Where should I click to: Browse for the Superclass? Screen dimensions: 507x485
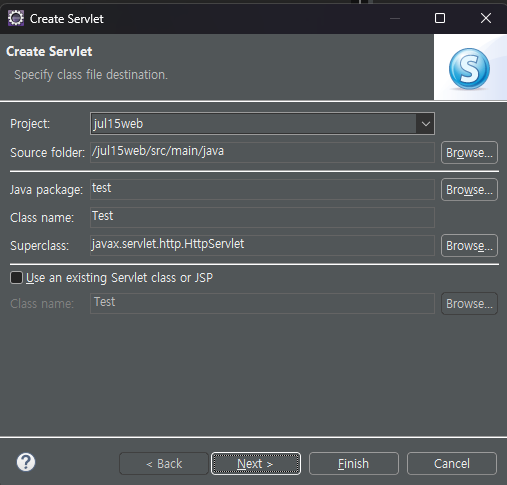(x=469, y=246)
